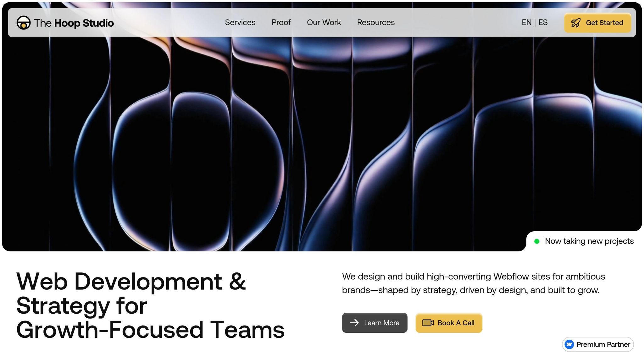
Task: Click the Premium Partner badge text
Action: (x=603, y=344)
